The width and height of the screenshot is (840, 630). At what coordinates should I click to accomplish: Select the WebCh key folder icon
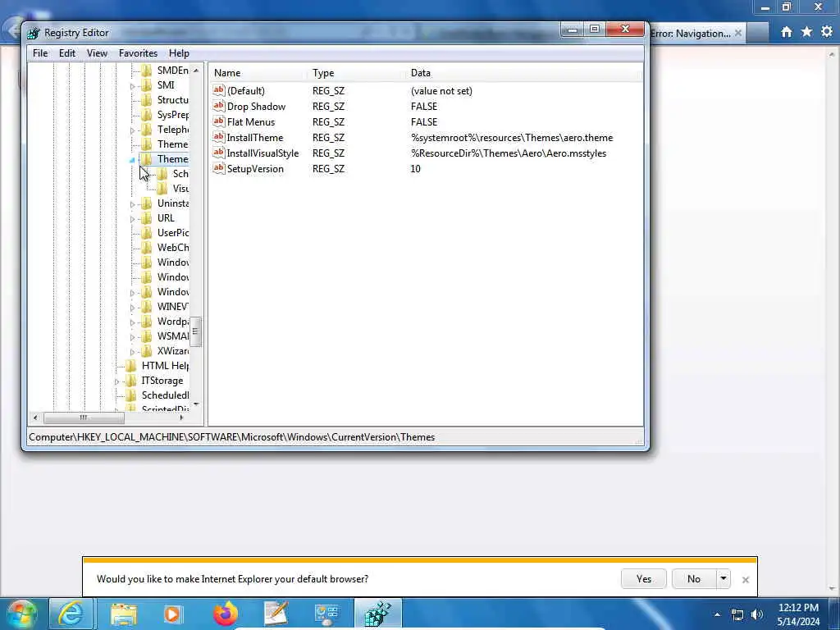(x=146, y=248)
